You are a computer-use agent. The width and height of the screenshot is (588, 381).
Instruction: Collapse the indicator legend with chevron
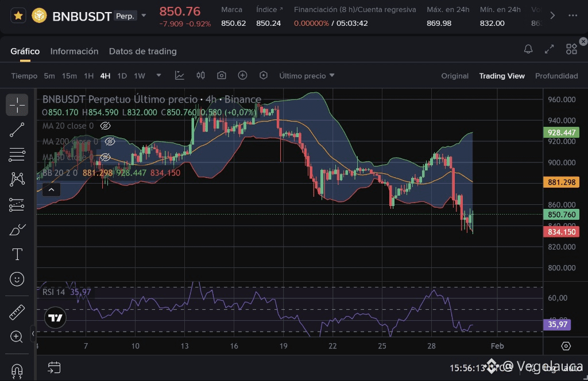pos(51,189)
